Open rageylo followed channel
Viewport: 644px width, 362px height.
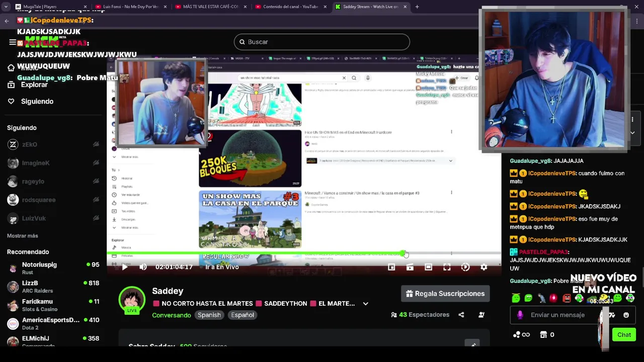[53, 182]
